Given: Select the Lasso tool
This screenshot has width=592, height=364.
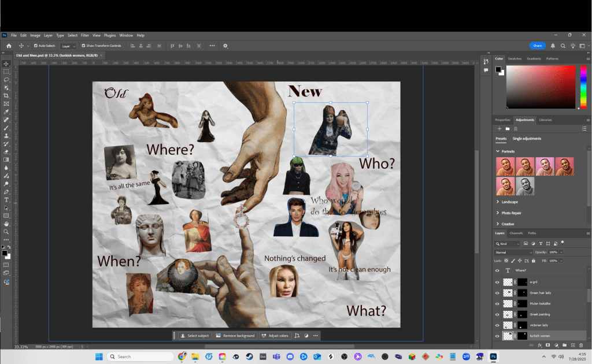Looking at the screenshot, I should tap(6, 80).
